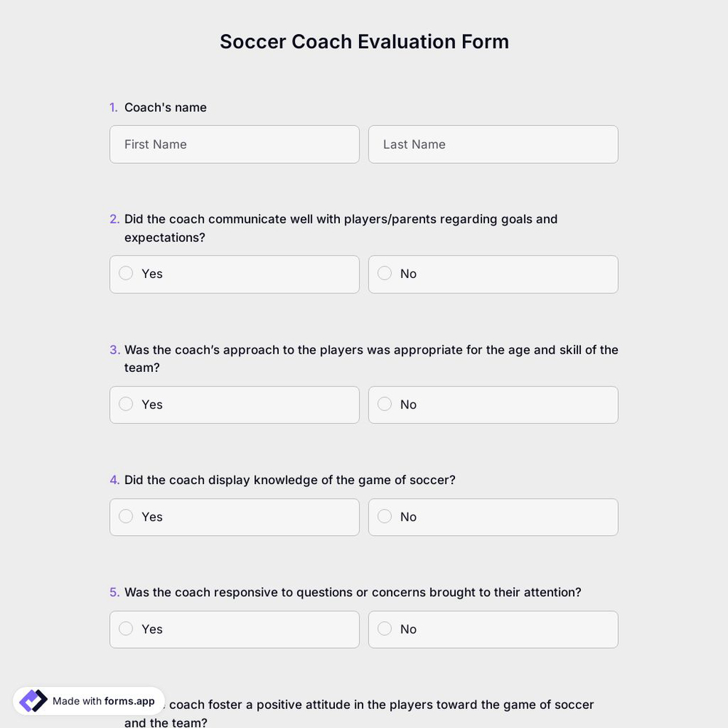Click the 'Made with forms.app' badge
728x728 pixels.
[x=87, y=700]
